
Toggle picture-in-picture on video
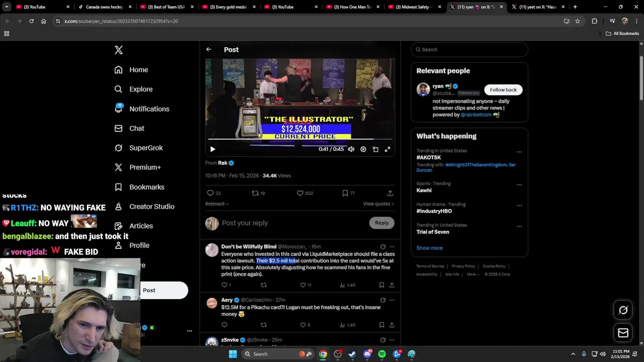(x=375, y=149)
